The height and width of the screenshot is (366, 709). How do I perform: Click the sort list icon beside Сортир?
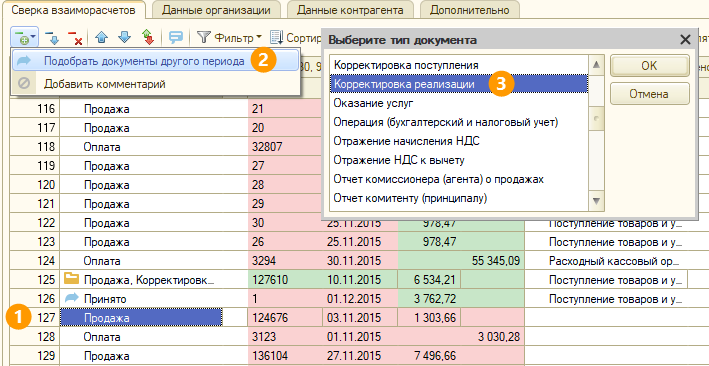pos(276,38)
